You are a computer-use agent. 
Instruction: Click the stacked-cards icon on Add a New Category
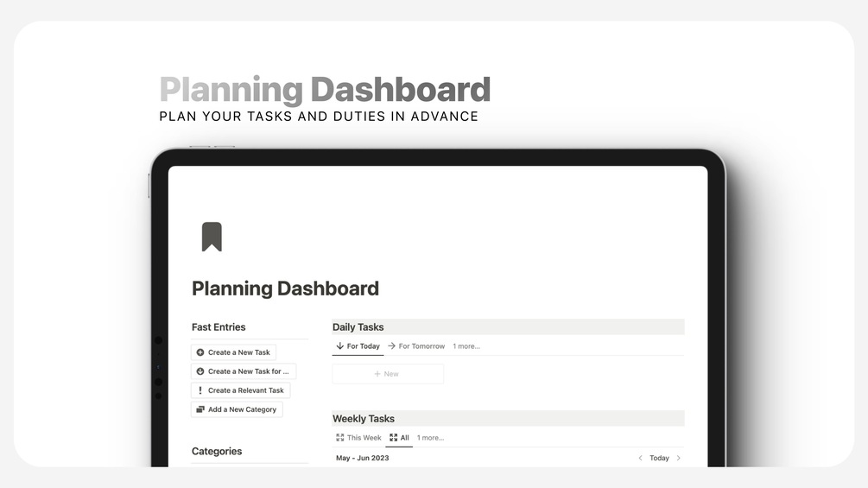[x=200, y=409]
